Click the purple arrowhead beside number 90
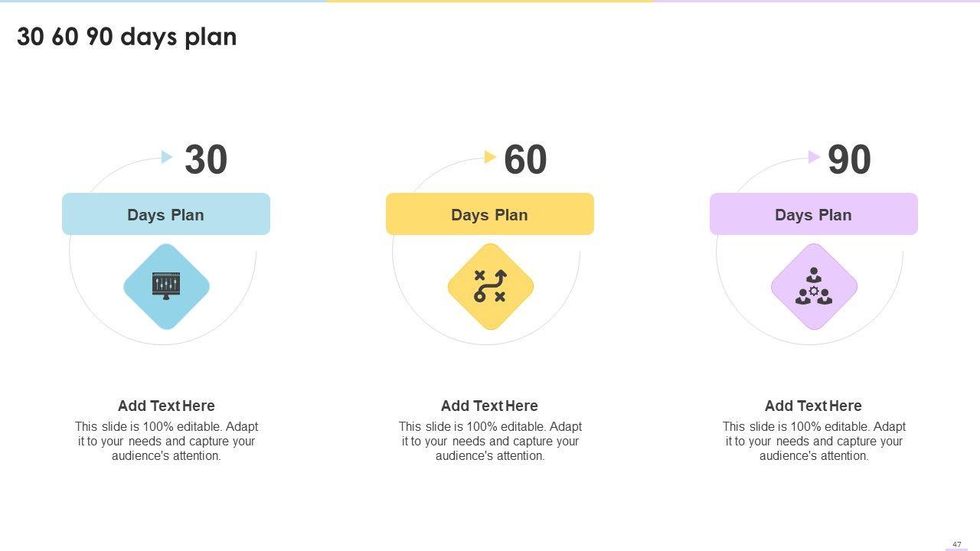Screen dimensions: 980x551 tap(814, 157)
